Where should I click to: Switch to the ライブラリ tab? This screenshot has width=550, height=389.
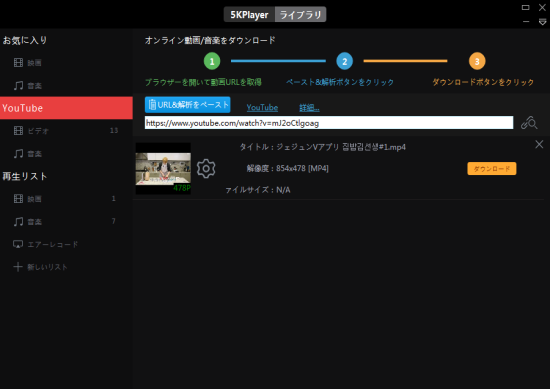(x=301, y=15)
